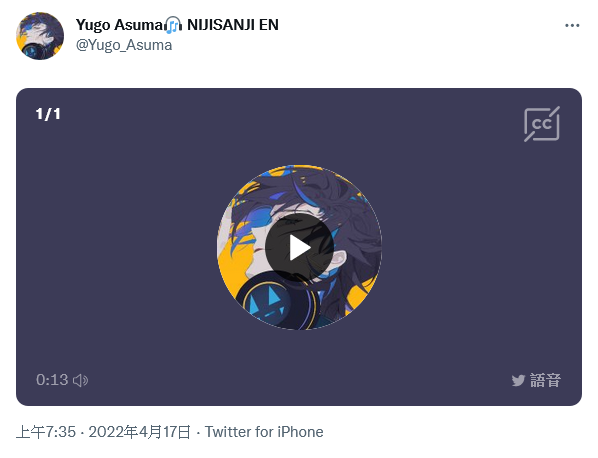Open the three-dot more options menu
Viewport: 598px width, 458px height.
pyautogui.click(x=572, y=26)
